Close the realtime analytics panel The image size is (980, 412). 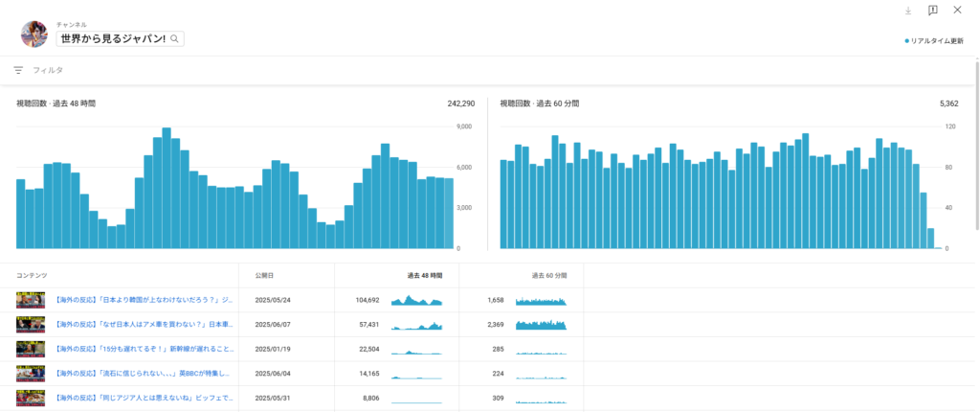coord(957,11)
